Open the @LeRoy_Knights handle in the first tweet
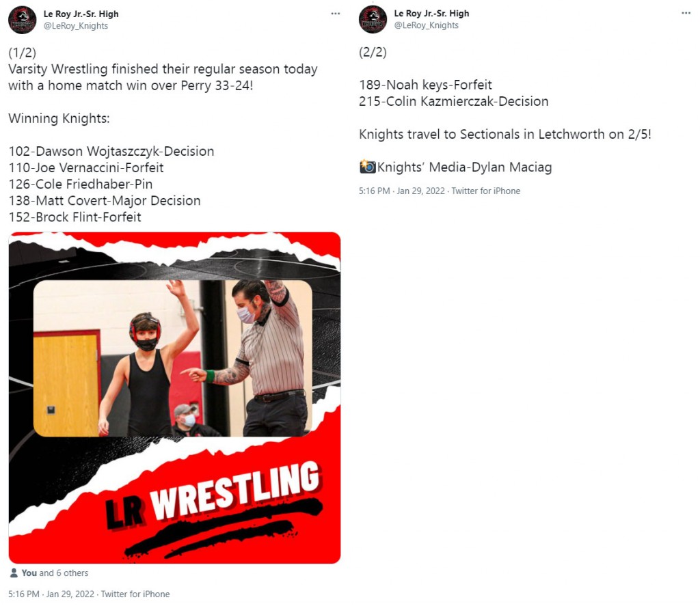The image size is (700, 606). pos(75,26)
